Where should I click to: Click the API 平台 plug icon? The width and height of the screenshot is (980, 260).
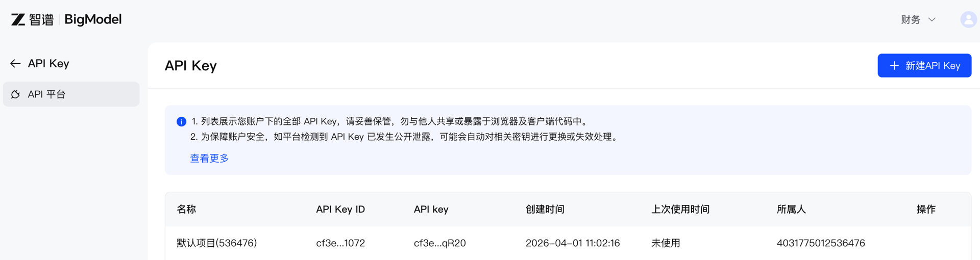click(15, 94)
